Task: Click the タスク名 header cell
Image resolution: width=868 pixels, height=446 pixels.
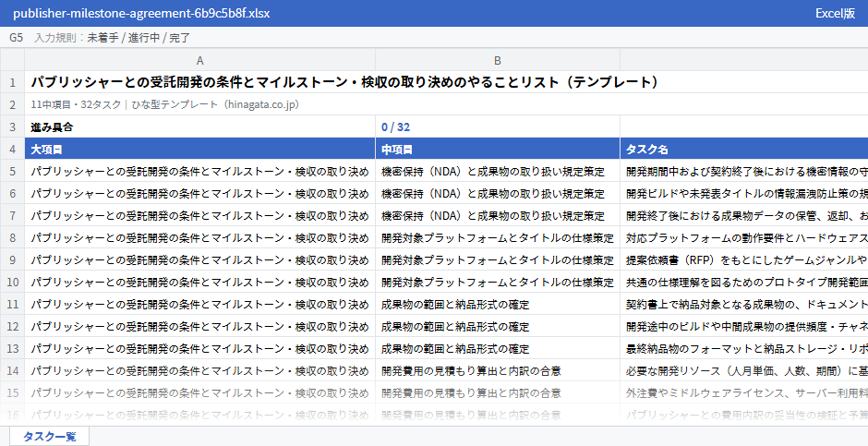Action: coord(744,149)
